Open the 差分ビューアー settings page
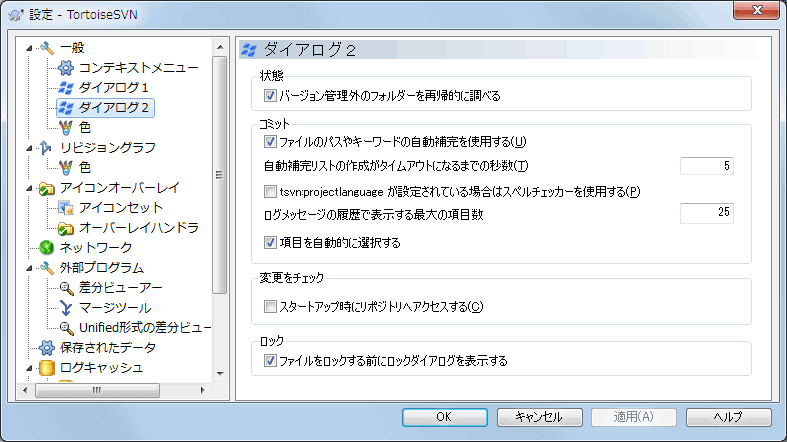The width and height of the screenshot is (787, 442). click(x=120, y=288)
